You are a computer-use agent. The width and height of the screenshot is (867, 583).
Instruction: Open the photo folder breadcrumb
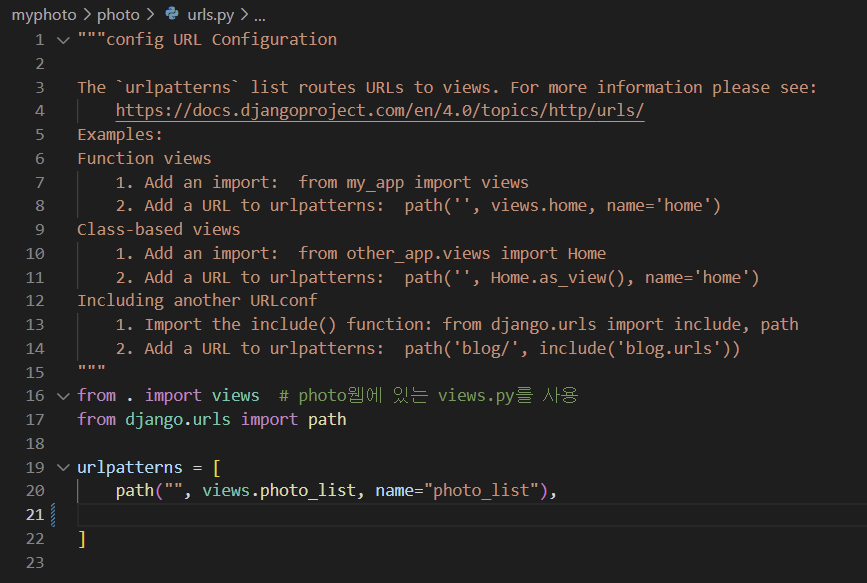coord(118,15)
